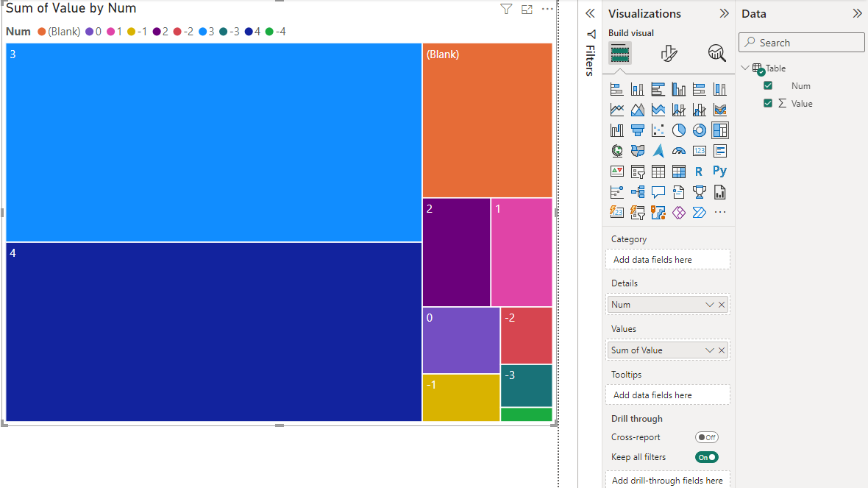Insert the R script visual

click(x=699, y=171)
